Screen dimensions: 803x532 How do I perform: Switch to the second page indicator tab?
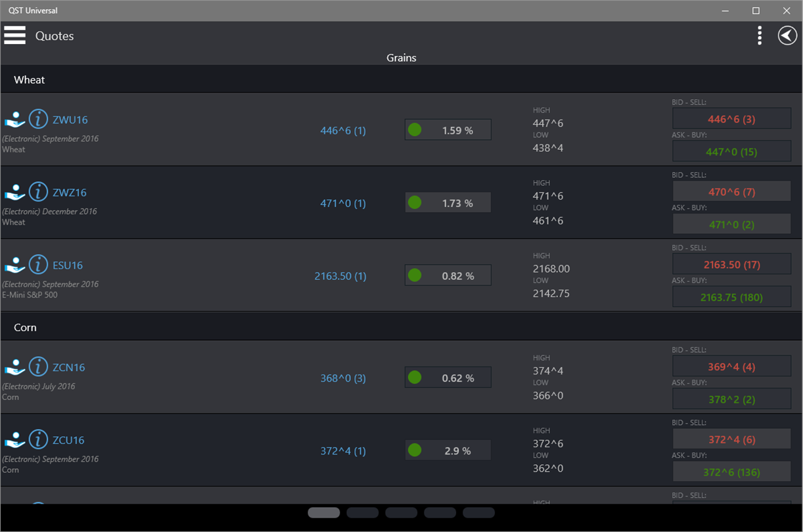coord(362,512)
